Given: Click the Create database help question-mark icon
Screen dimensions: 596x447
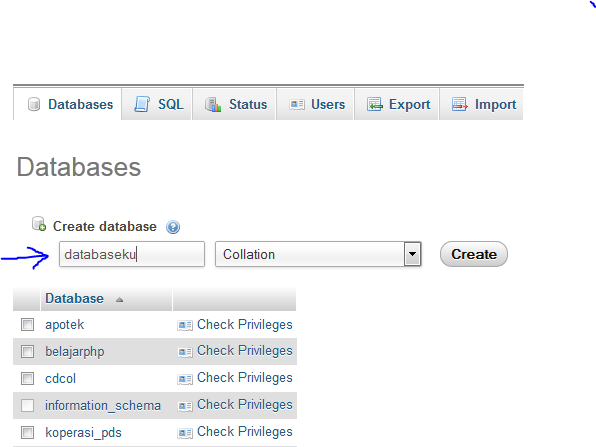Looking at the screenshot, I should coord(173,227).
